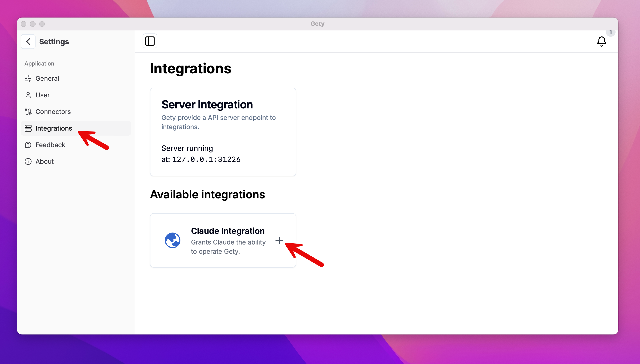Image resolution: width=640 pixels, height=364 pixels.
Task: Select the Connectors section
Action: pos(53,111)
